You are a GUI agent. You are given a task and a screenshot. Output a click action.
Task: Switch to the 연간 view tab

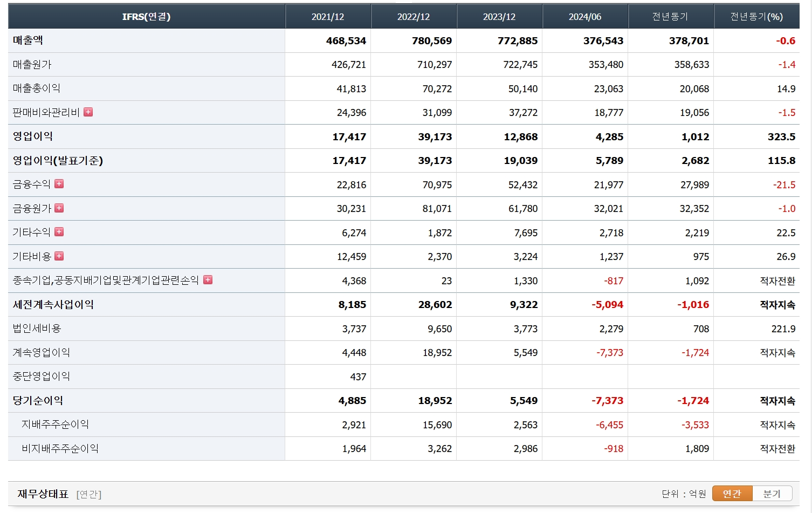(x=732, y=494)
